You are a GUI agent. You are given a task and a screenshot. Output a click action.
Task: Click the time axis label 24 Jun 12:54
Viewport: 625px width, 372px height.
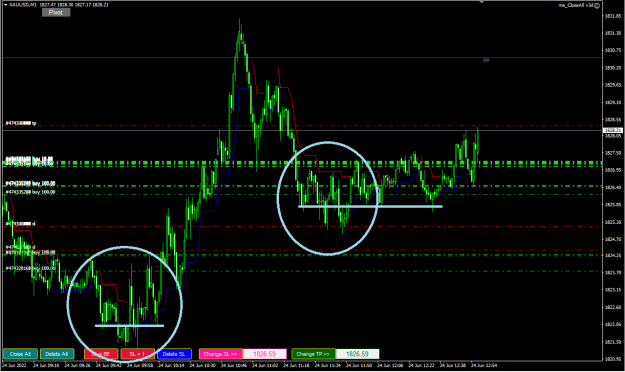click(x=484, y=365)
